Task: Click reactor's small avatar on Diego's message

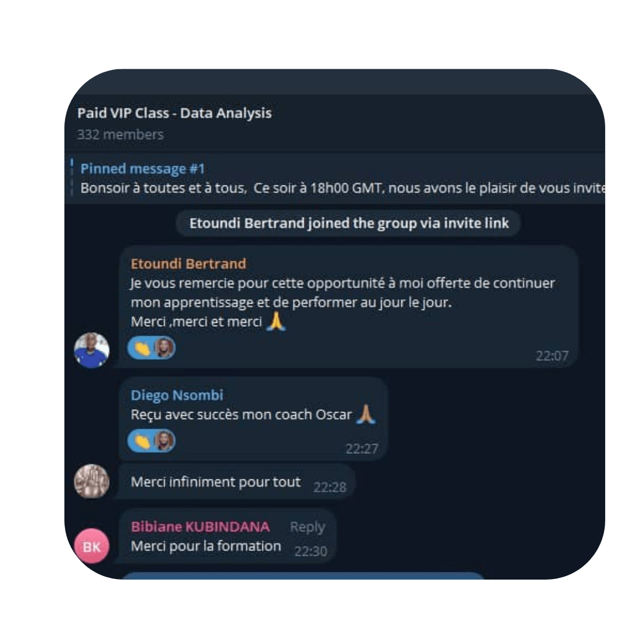Action: click(x=164, y=441)
